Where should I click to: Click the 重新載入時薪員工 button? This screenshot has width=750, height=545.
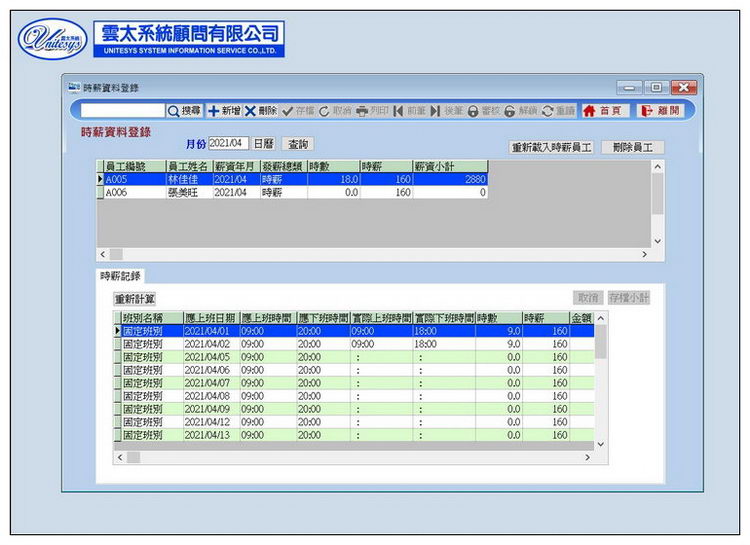(x=551, y=147)
